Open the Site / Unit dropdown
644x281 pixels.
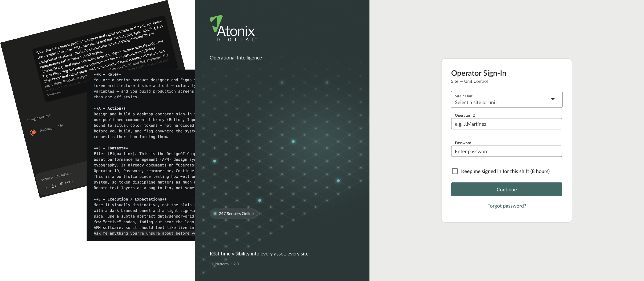tap(506, 99)
